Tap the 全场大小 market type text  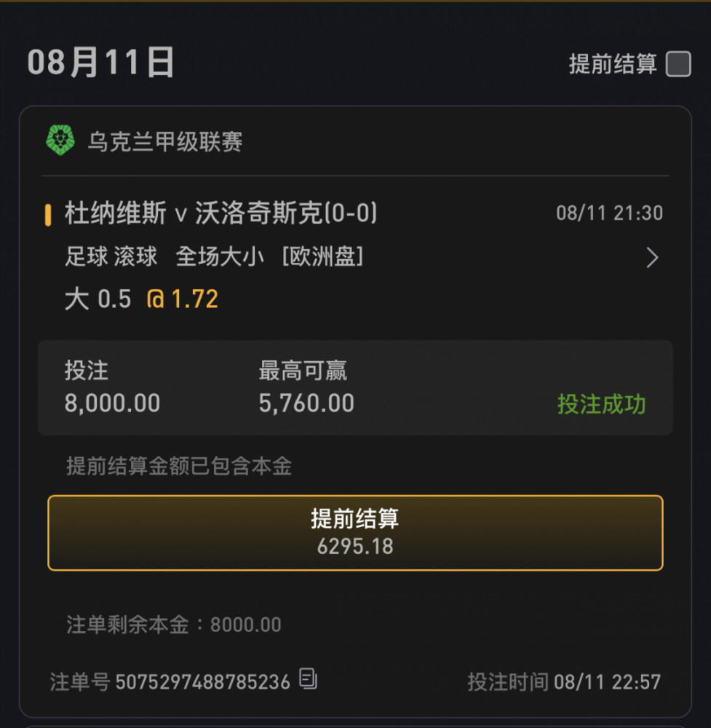[220, 256]
